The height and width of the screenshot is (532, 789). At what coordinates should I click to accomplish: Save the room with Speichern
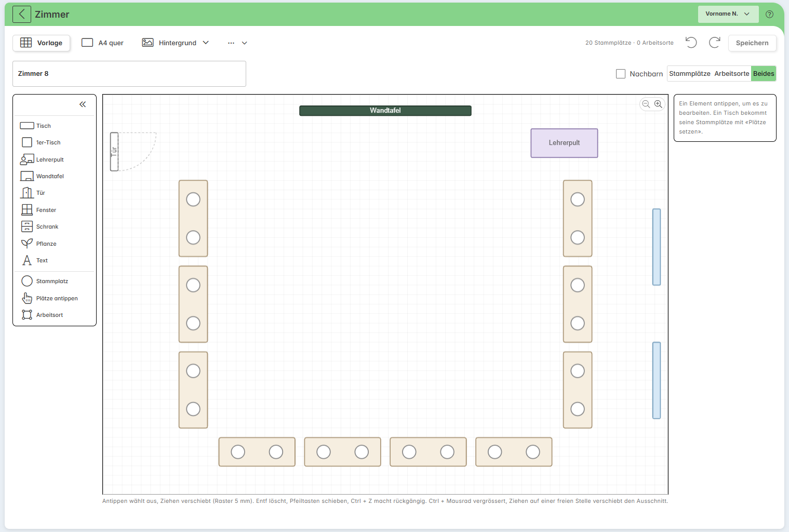[x=752, y=43]
